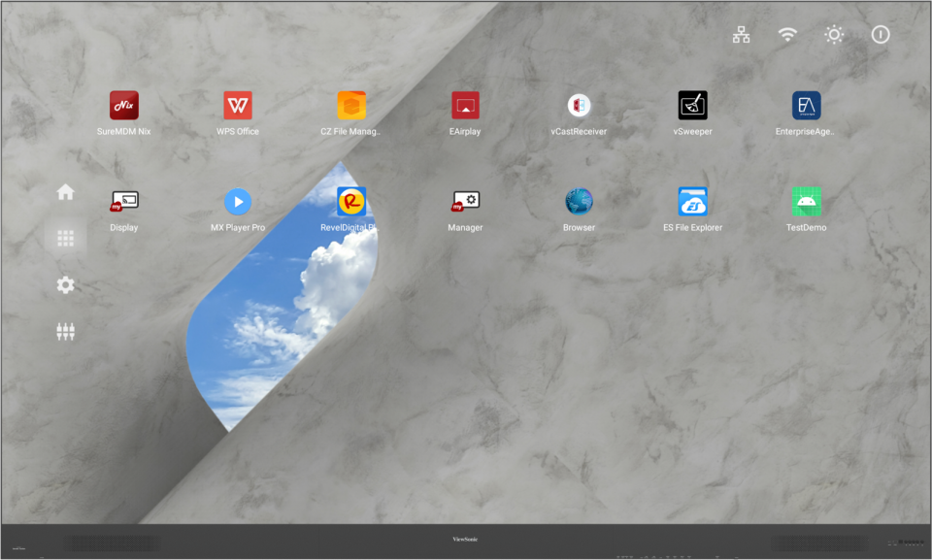Open ES File Explorer
932x560 pixels.
(692, 202)
